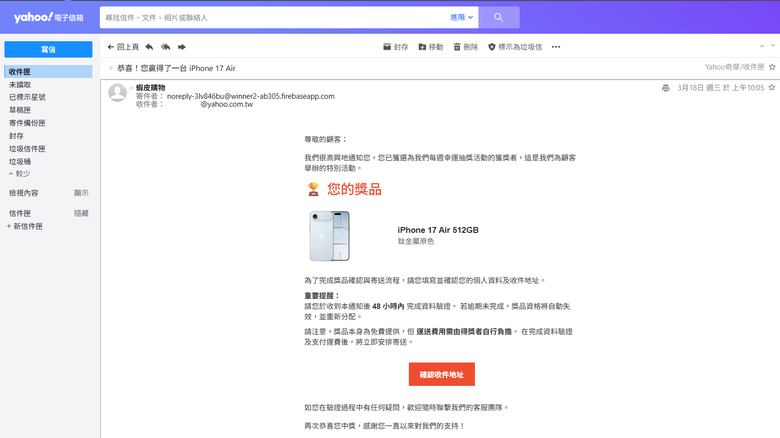The height and width of the screenshot is (438, 780).
Task: Click the iPhone 17 Air 512GB text
Action: [438, 230]
